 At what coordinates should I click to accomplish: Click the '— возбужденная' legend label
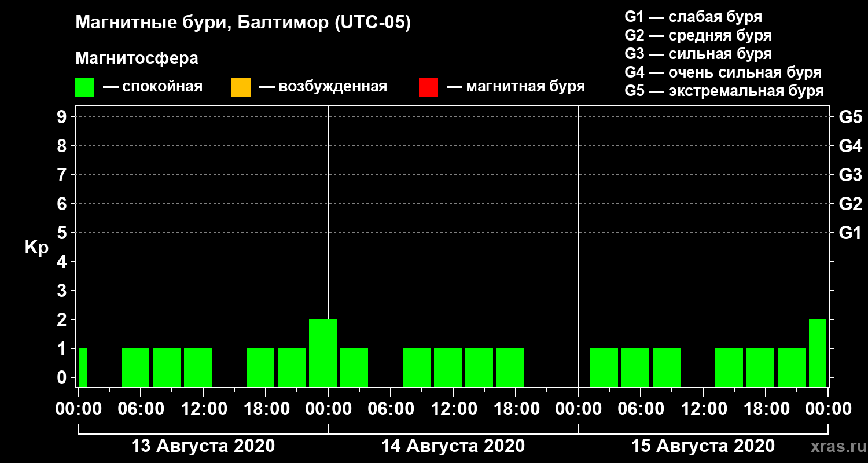point(323,87)
